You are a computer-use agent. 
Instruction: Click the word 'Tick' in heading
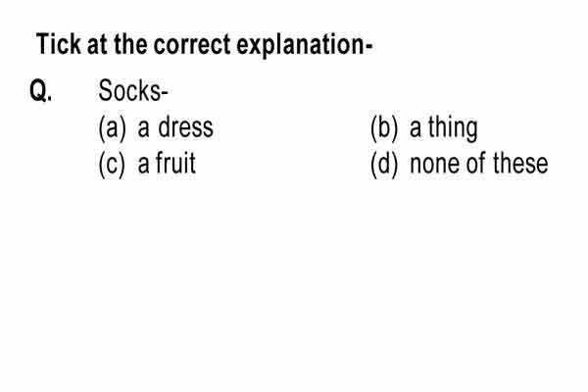(x=58, y=44)
